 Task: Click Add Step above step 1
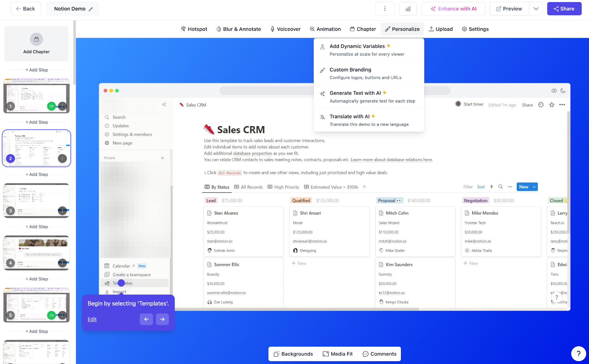(36, 70)
